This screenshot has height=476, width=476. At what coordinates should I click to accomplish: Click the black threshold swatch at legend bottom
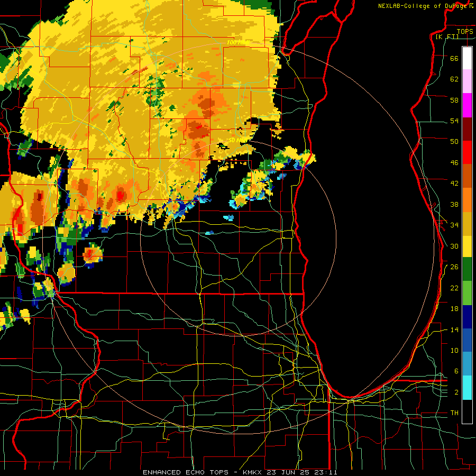467,411
